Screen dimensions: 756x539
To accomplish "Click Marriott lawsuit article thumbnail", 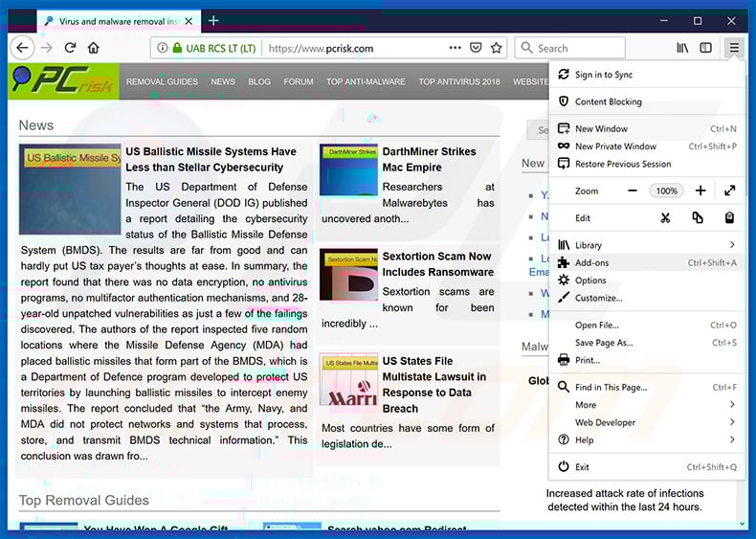I will point(348,379).
